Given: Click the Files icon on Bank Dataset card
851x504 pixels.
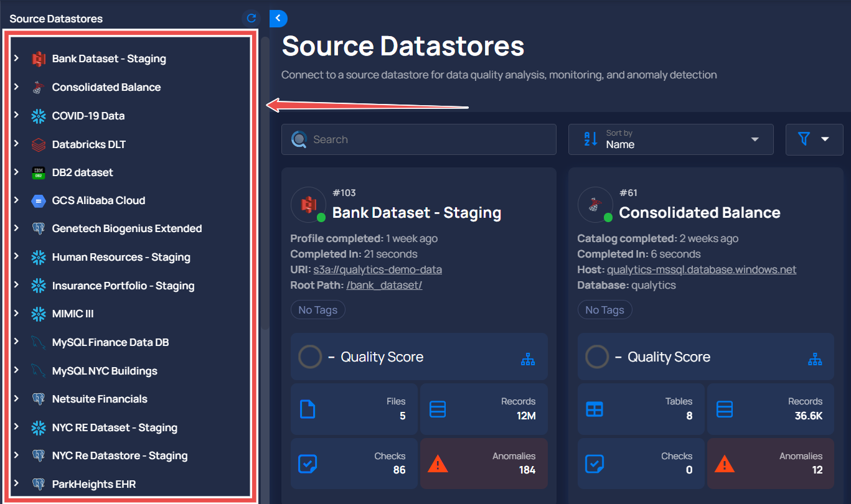Looking at the screenshot, I should click(308, 409).
